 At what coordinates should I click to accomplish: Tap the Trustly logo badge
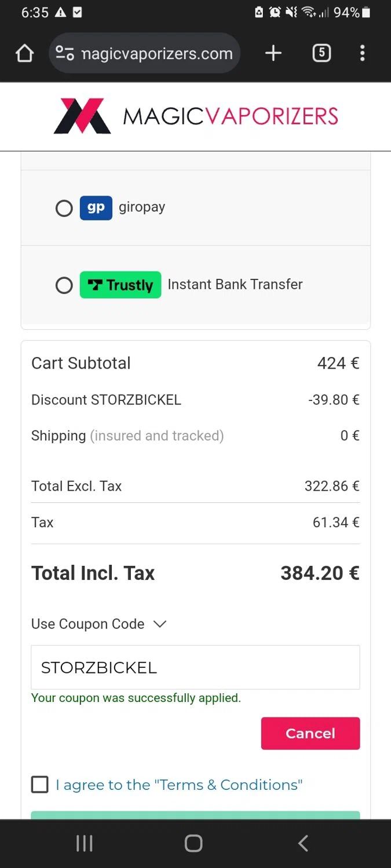(120, 285)
